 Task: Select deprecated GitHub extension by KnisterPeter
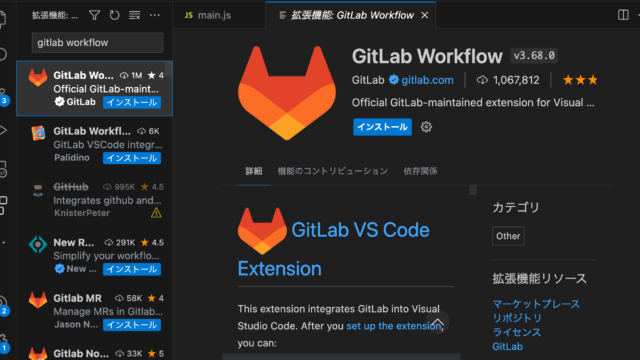pyautogui.click(x=94, y=200)
